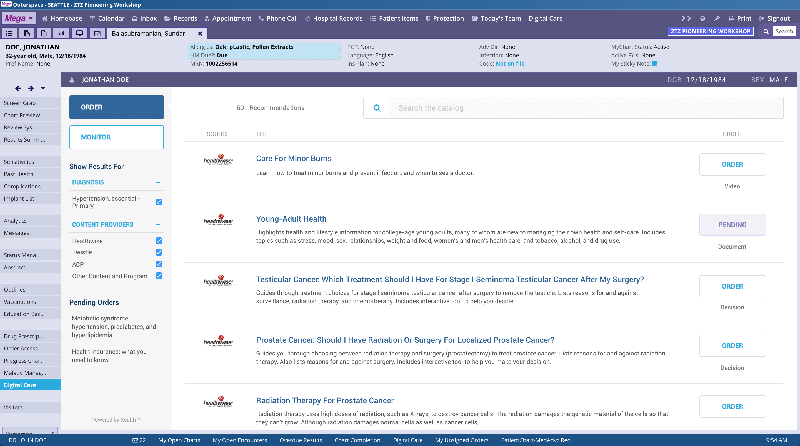
Task: Open the Mega dropdown menu
Action: (18, 19)
